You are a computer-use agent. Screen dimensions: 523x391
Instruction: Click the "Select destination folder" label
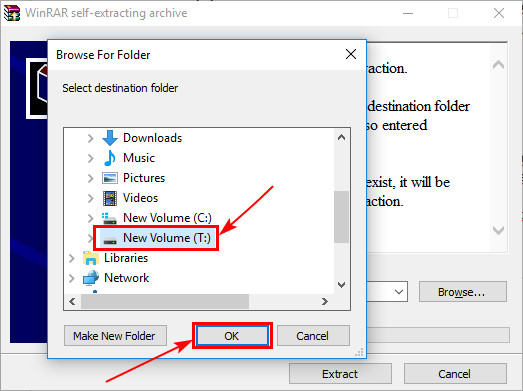click(120, 88)
